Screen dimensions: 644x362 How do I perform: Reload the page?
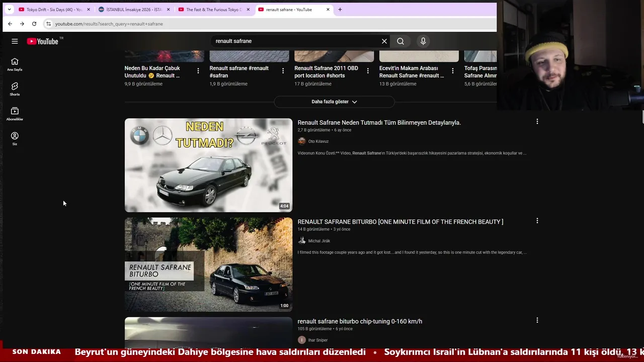coord(34,24)
